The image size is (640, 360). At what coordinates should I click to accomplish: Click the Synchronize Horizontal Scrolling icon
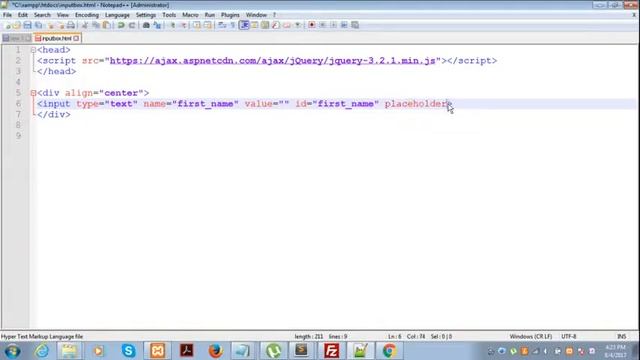[207, 25]
